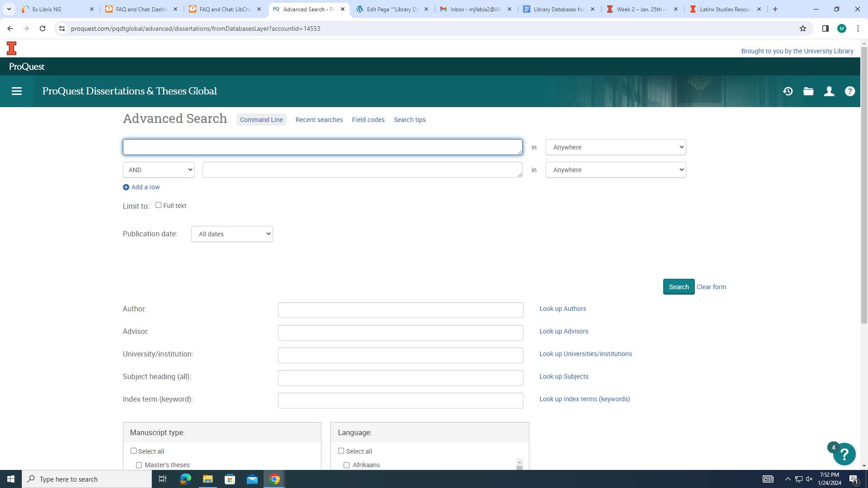Click the Add a row plus icon
The height and width of the screenshot is (488, 868).
126,187
